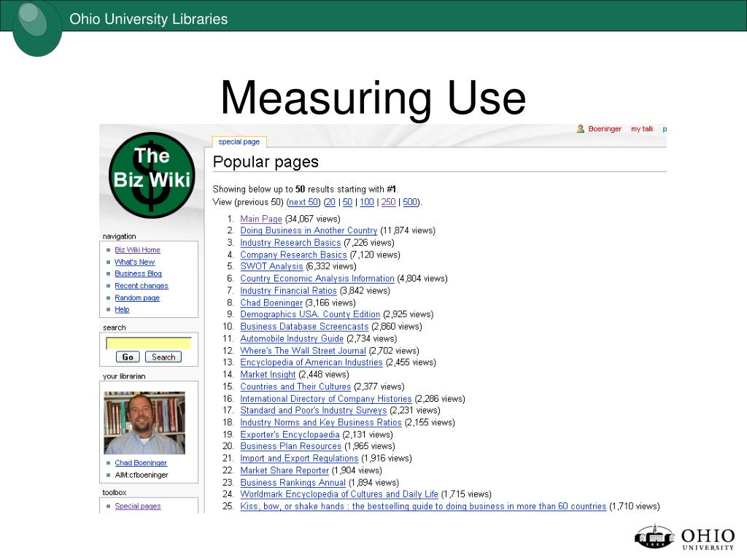Viewport: 747px width, 560px height.
Task: Open Standard and Poor's Industry Surveys
Action: (x=314, y=411)
